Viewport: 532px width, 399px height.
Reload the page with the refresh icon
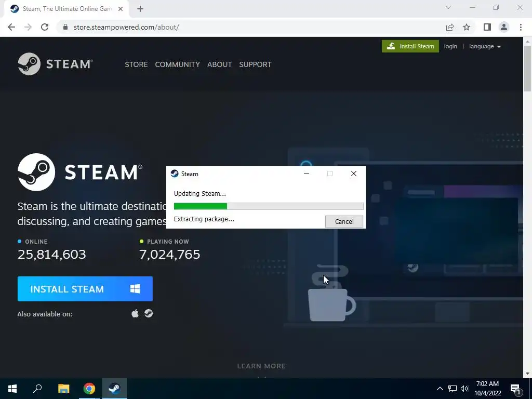point(45,27)
